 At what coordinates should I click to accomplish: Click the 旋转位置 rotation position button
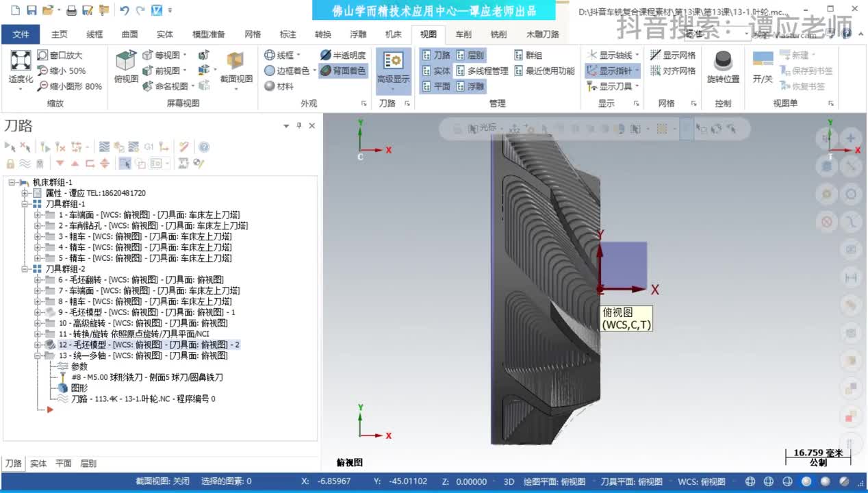(723, 68)
